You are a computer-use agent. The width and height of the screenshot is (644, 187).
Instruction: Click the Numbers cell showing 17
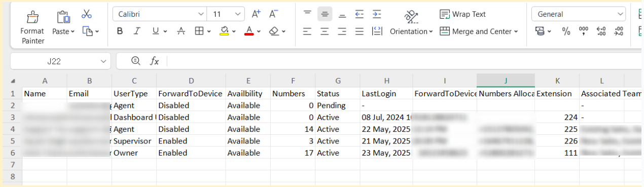293,153
